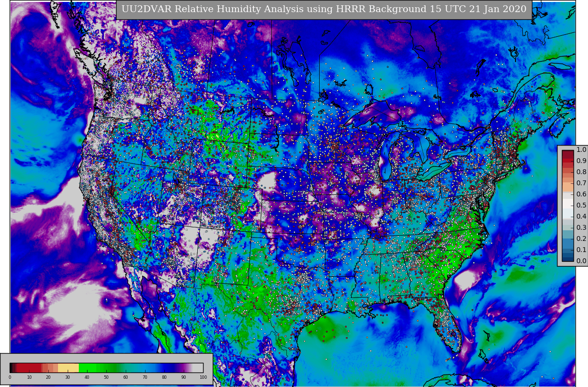Viewport: 588px width, 387px height.
Task: Click the '0.9' label on the right colorbar
Action: pyautogui.click(x=581, y=161)
